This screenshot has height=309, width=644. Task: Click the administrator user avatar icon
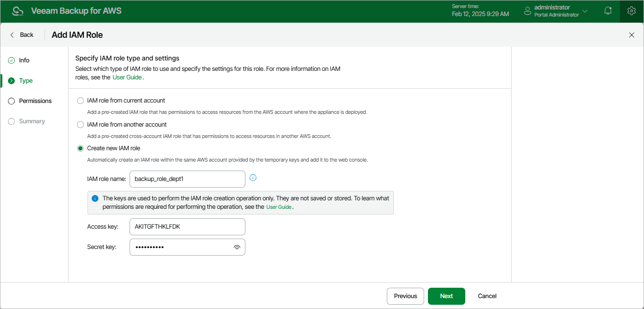pyautogui.click(x=528, y=11)
